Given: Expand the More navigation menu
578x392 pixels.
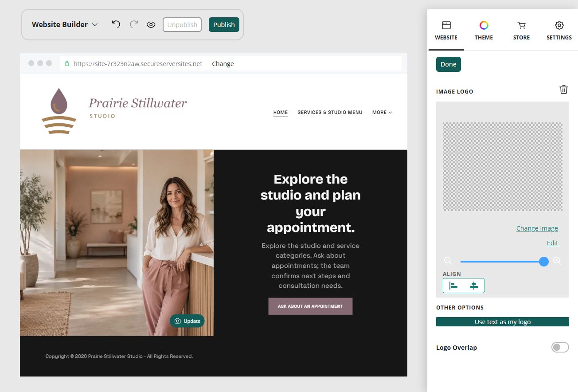Looking at the screenshot, I should pos(382,112).
